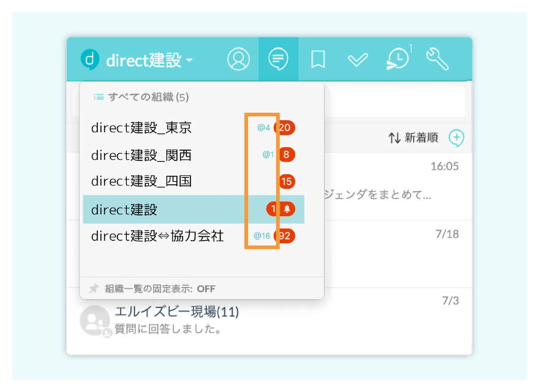Click the @16 mention count
Viewport: 539px width, 392px height.
(262, 236)
